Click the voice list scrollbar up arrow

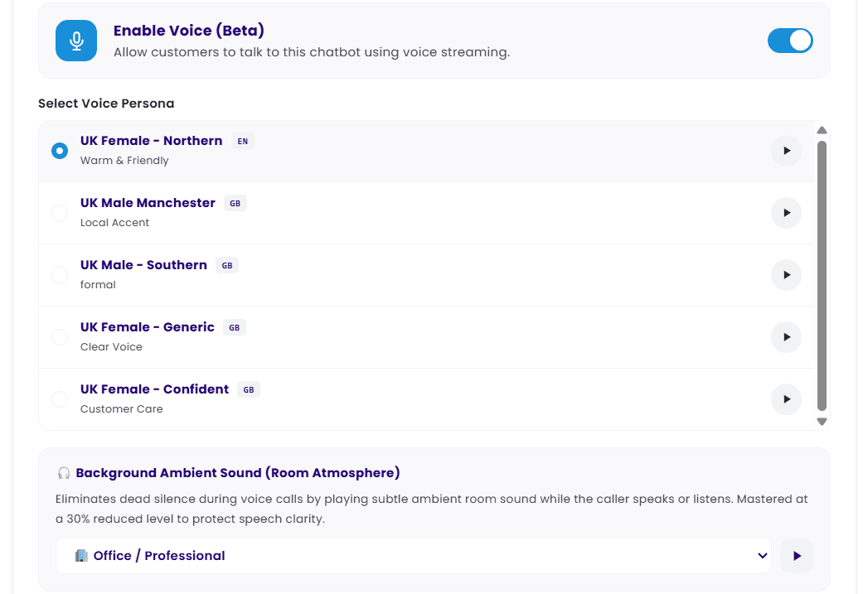pyautogui.click(x=822, y=131)
